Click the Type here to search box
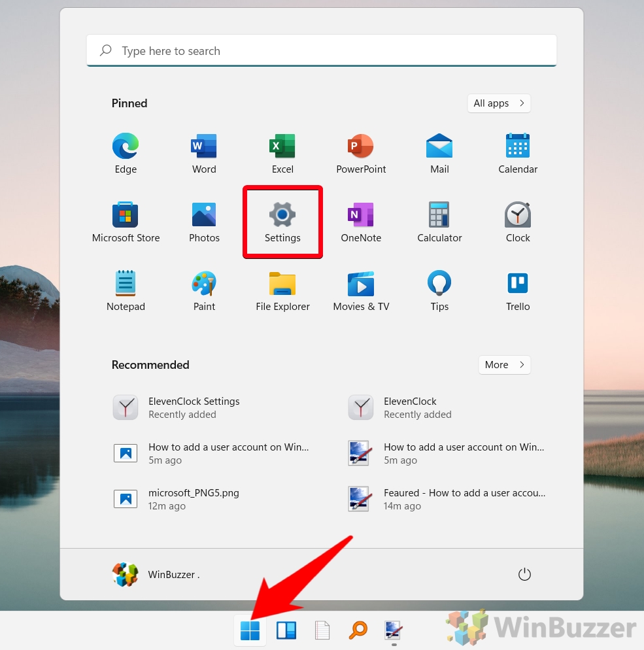Image resolution: width=644 pixels, height=650 pixels. 321,50
